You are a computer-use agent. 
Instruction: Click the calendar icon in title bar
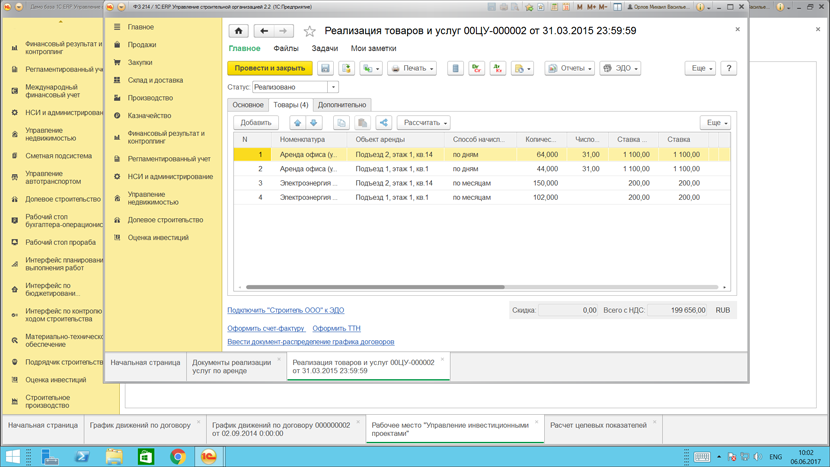coord(566,7)
